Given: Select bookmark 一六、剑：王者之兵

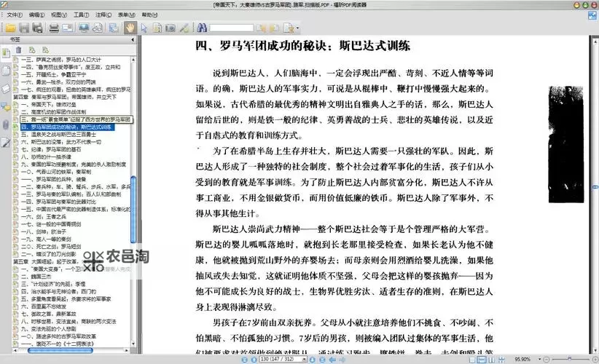Looking at the screenshot, I should pyautogui.click(x=43, y=217).
